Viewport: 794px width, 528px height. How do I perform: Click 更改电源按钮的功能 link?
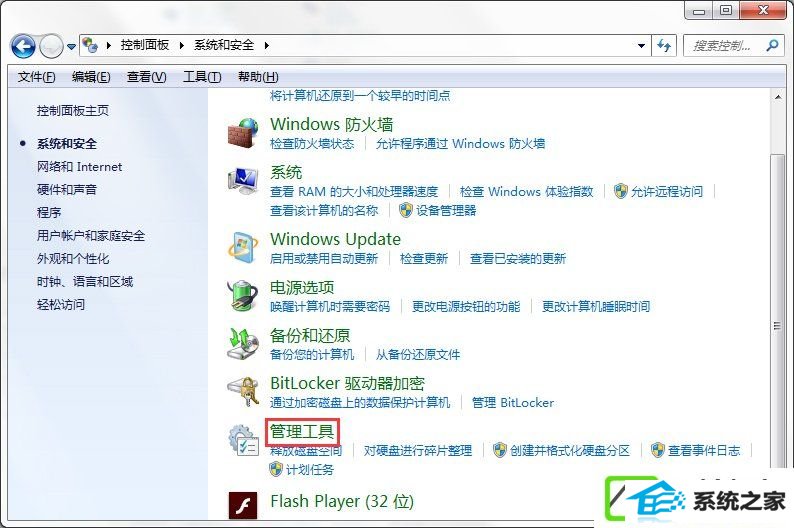coord(466,307)
